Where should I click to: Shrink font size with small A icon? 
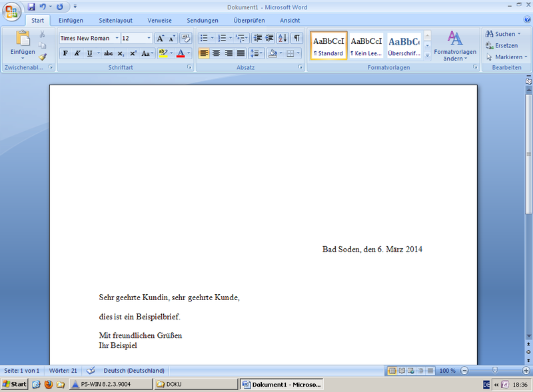(x=172, y=39)
